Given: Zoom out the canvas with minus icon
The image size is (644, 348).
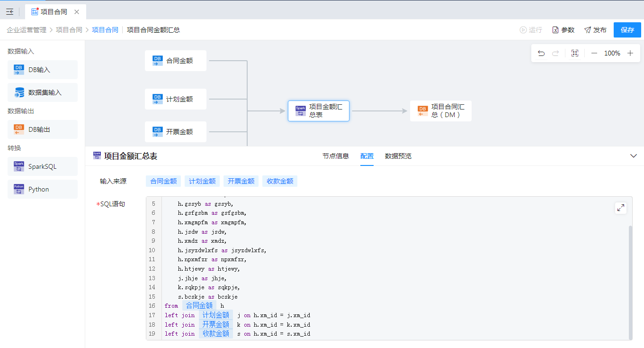Looking at the screenshot, I should pyautogui.click(x=594, y=54).
